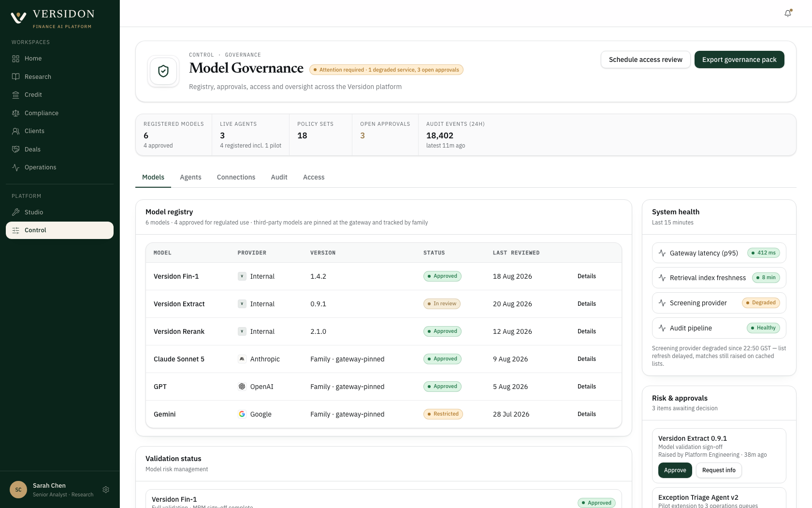This screenshot has width=812, height=508.
Task: Click the Gateway latency pulse icon
Action: pyautogui.click(x=662, y=253)
